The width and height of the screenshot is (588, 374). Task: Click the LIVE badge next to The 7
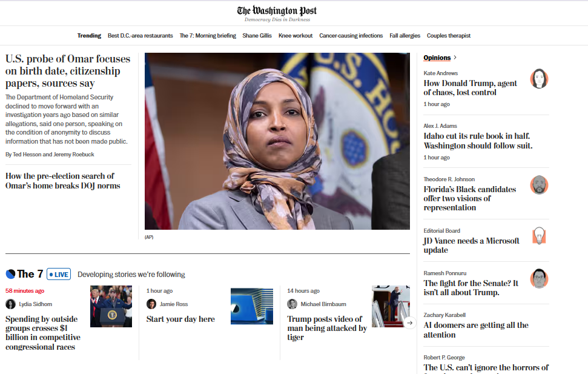tap(59, 275)
